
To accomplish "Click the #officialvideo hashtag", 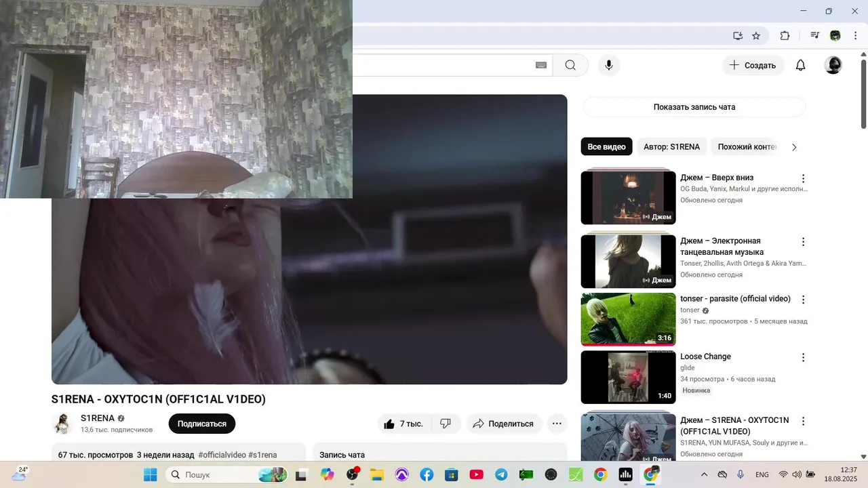I will (222, 455).
